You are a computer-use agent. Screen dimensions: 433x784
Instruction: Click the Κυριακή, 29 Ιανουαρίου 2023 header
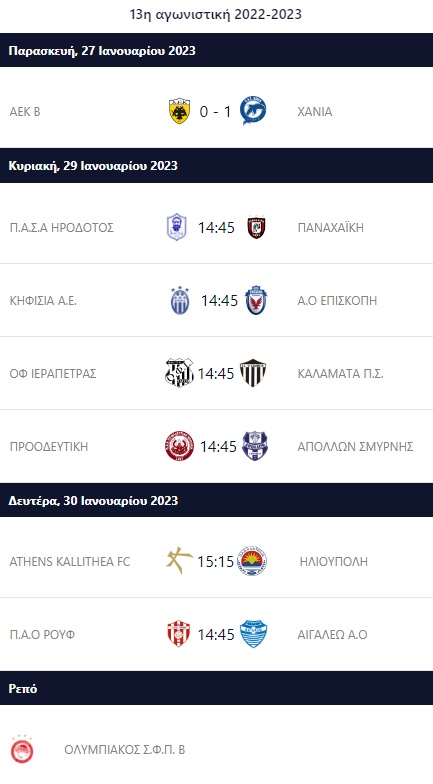(93, 166)
